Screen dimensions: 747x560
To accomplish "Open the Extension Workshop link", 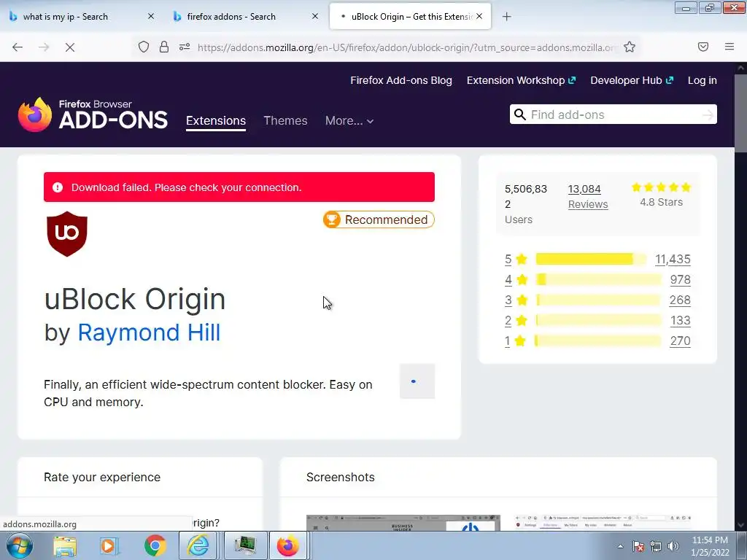I will [521, 80].
